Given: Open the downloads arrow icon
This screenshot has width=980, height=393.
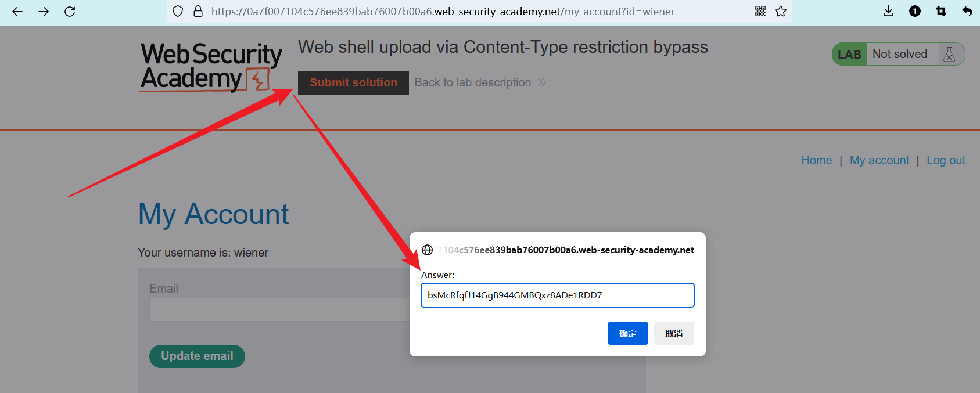Looking at the screenshot, I should (888, 11).
